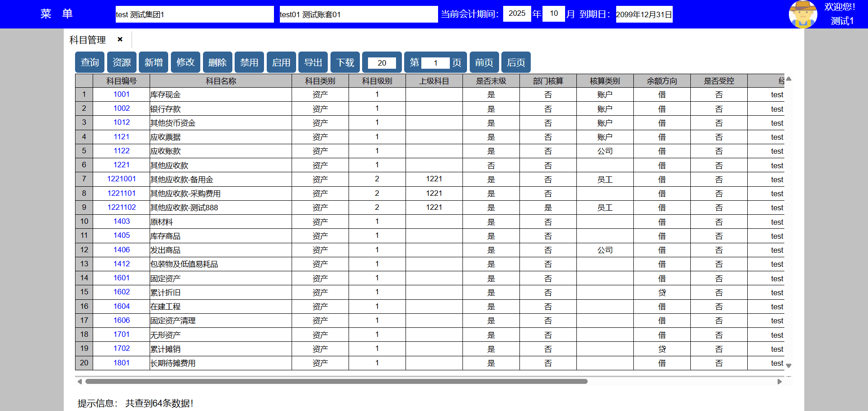
Task: Go to next page with 后页
Action: 516,62
